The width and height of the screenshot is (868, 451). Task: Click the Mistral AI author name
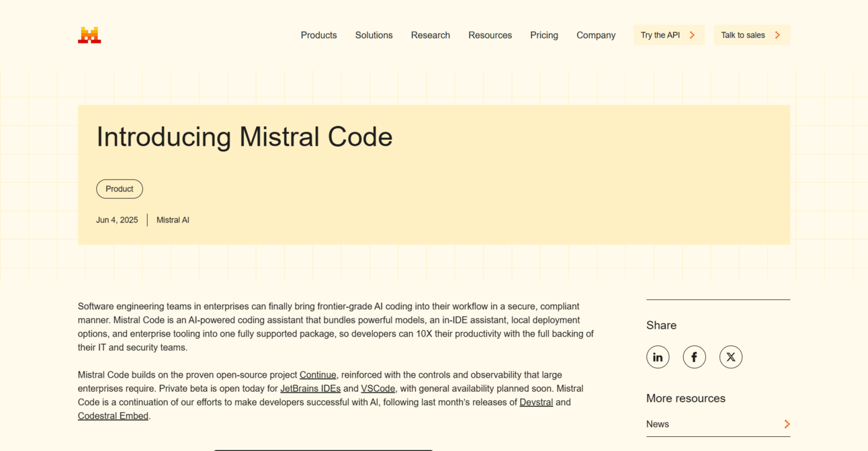pyautogui.click(x=173, y=220)
